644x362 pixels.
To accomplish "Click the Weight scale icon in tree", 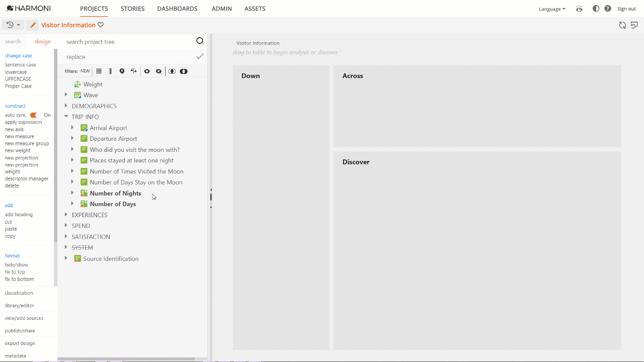I will (x=77, y=84).
